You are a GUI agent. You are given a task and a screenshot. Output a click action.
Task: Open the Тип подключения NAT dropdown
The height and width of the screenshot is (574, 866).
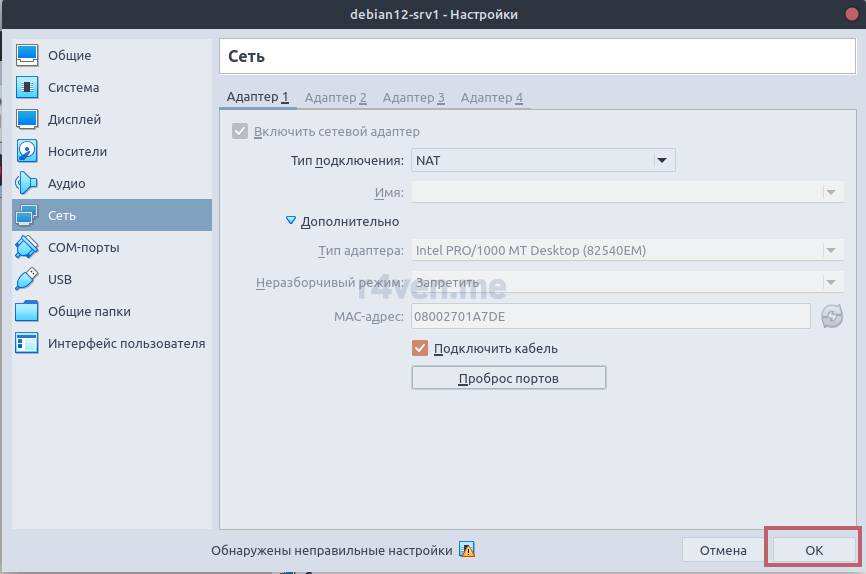543,160
